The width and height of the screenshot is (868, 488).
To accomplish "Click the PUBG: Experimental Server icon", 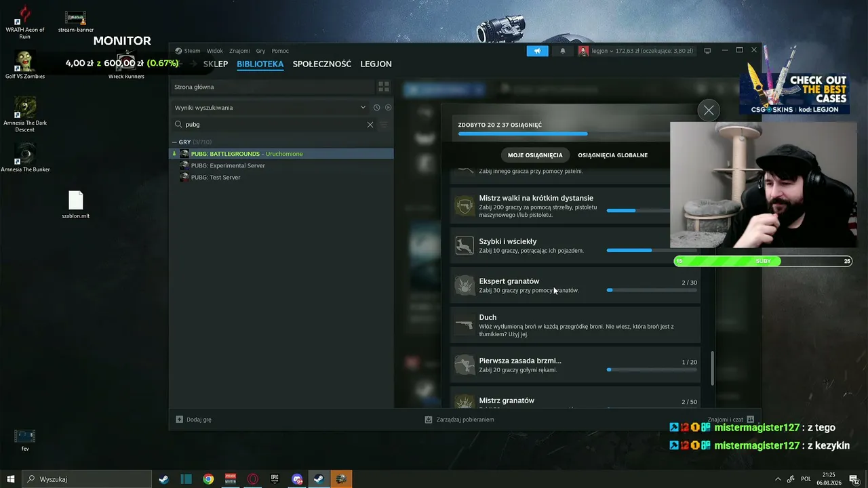I will pyautogui.click(x=184, y=165).
